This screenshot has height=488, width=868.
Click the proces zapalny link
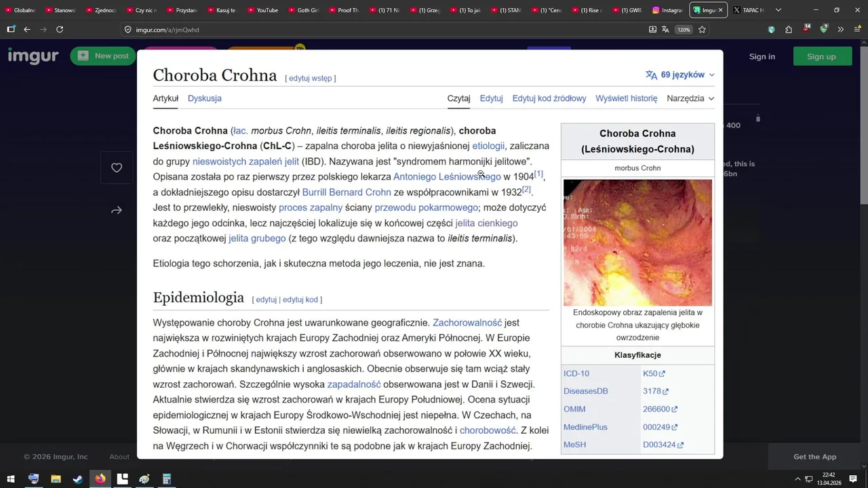[x=311, y=207]
